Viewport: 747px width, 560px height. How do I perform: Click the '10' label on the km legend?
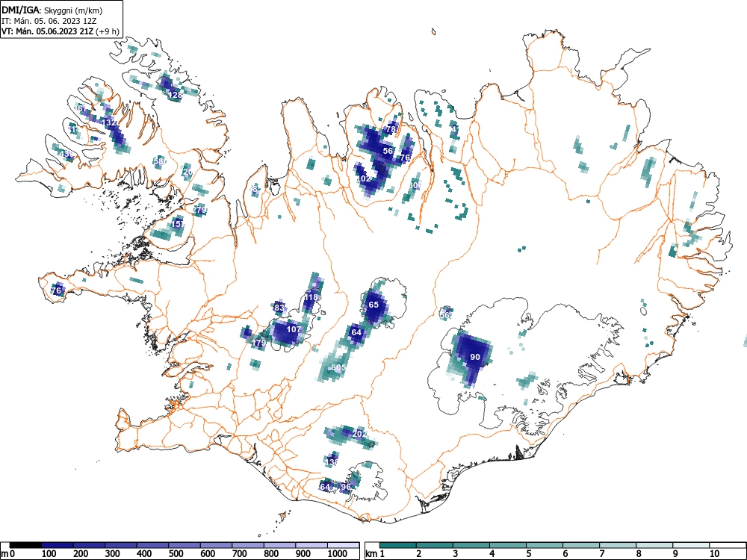coord(713,554)
